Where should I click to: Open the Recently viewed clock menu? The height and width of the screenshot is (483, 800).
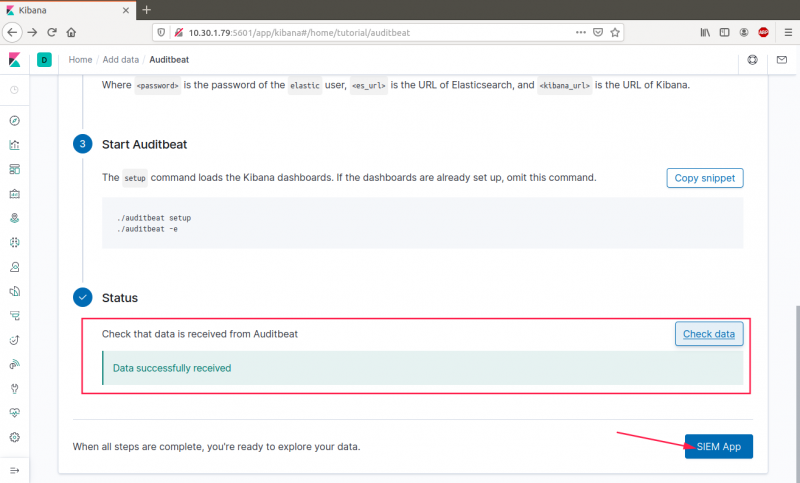click(14, 90)
